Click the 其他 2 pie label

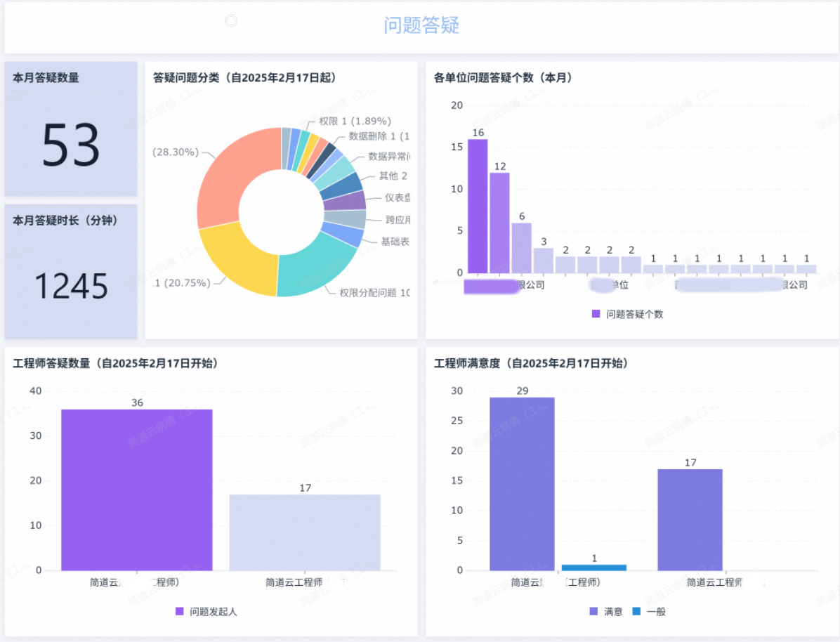coord(393,176)
